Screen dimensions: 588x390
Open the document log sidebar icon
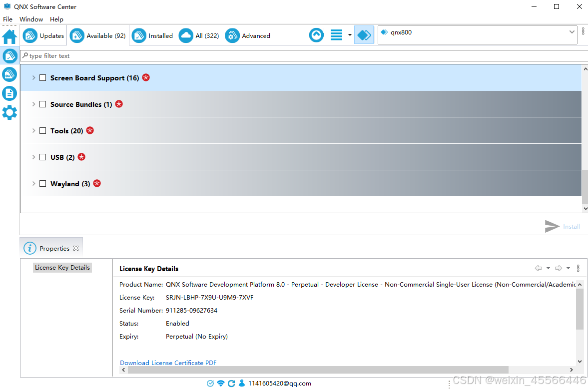(9, 93)
